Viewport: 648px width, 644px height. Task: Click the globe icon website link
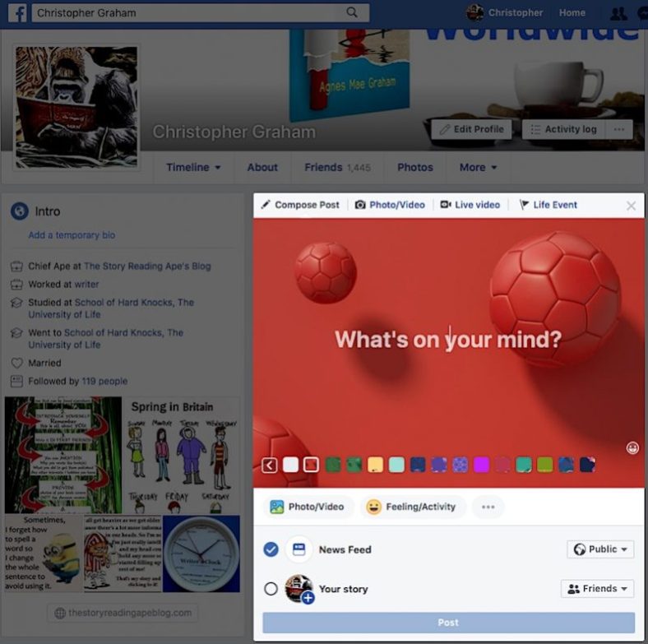123,613
